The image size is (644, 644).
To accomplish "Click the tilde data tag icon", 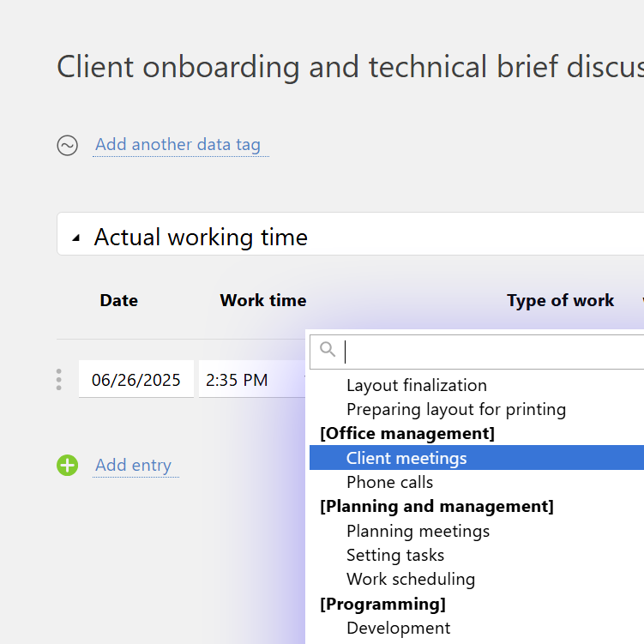I will click(x=68, y=145).
